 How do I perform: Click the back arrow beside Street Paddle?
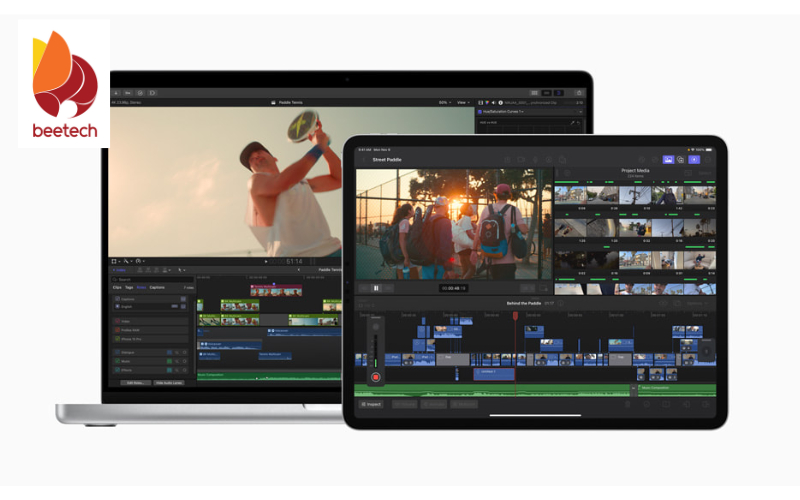click(365, 159)
